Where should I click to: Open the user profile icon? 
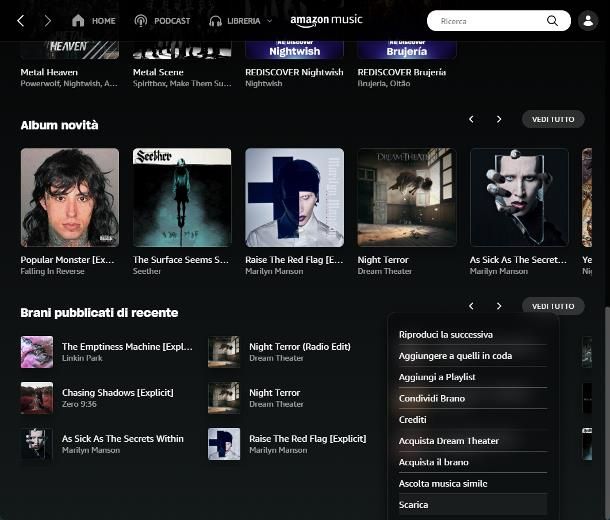(588, 21)
